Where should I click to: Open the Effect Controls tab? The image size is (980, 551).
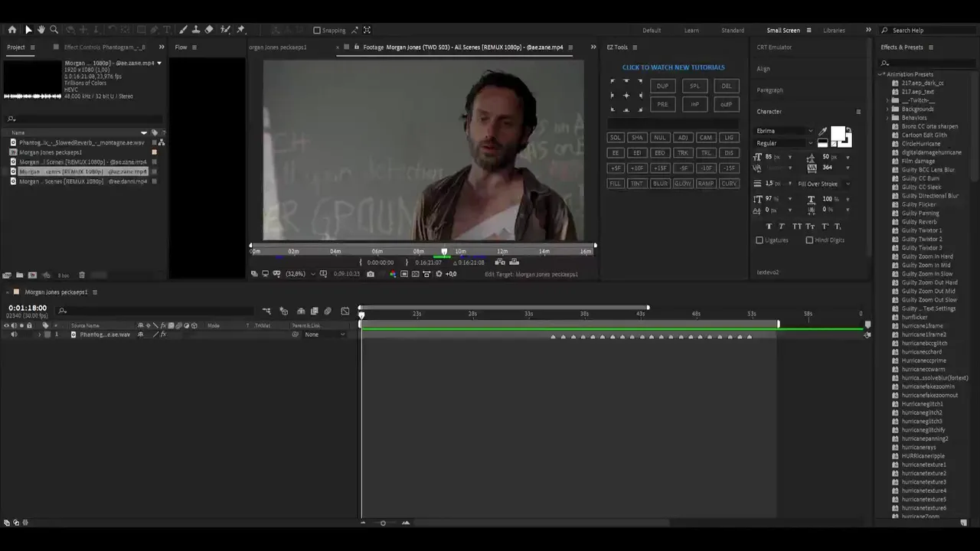(x=105, y=47)
